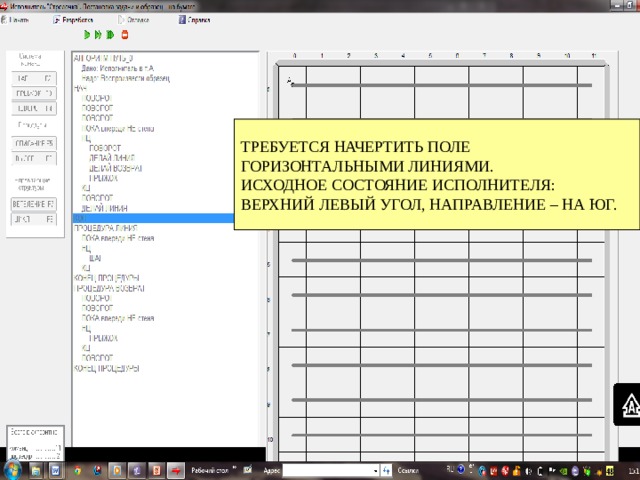640x480 pixels.
Task: Click the ОПИСАНИЕ F5 procedure button
Action: pyautogui.click(x=34, y=143)
